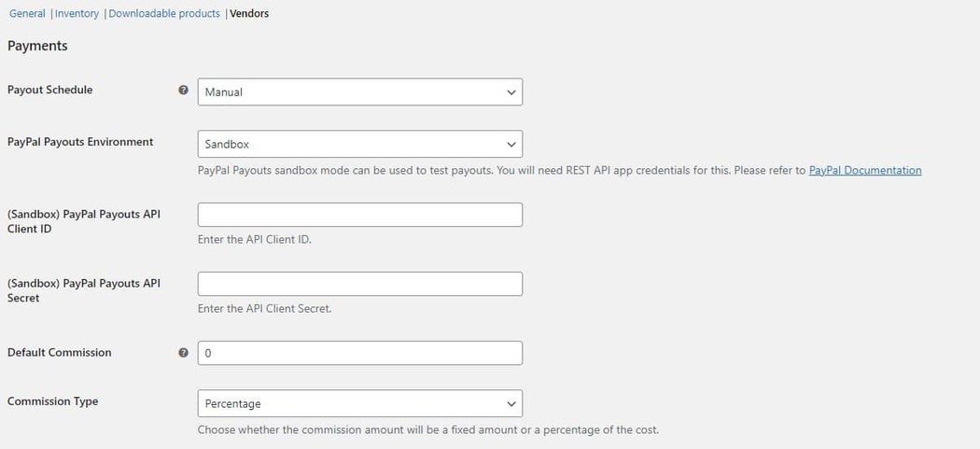Click the Default Commission label
The image size is (980, 449).
(60, 352)
